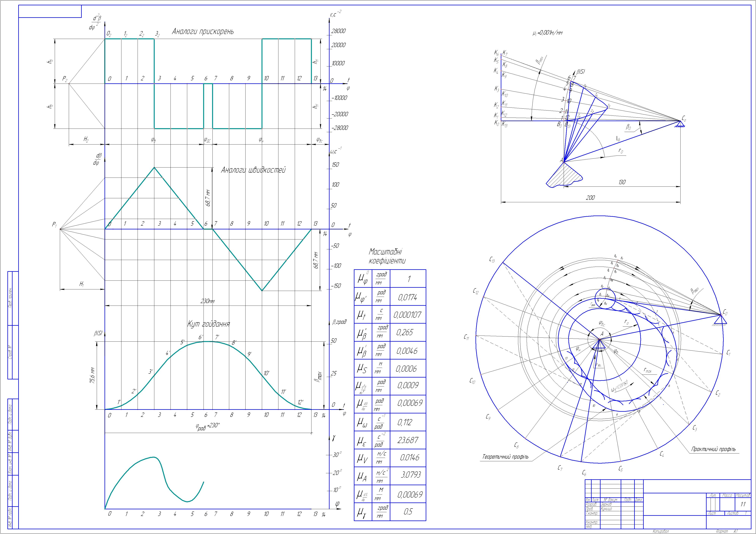Click the P1 pole point label
The image size is (756, 534).
coord(54,225)
